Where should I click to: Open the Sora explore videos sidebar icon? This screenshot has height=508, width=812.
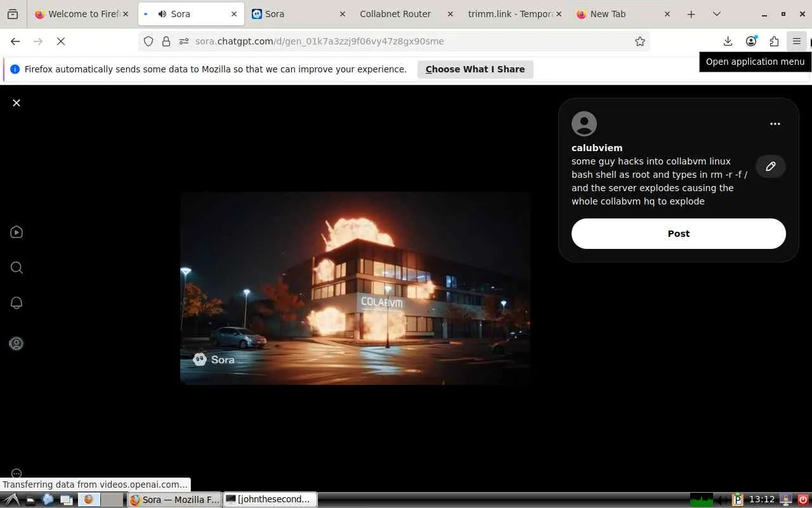tap(16, 232)
